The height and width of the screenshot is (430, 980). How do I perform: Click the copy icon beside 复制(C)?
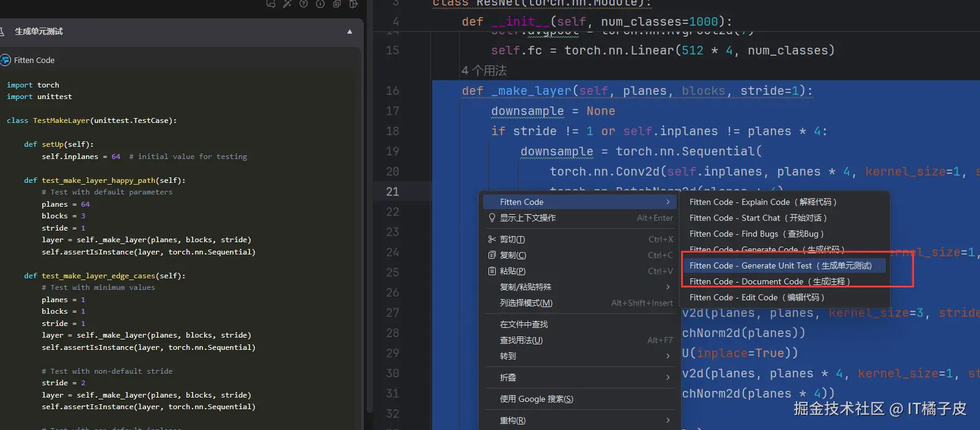tap(492, 255)
